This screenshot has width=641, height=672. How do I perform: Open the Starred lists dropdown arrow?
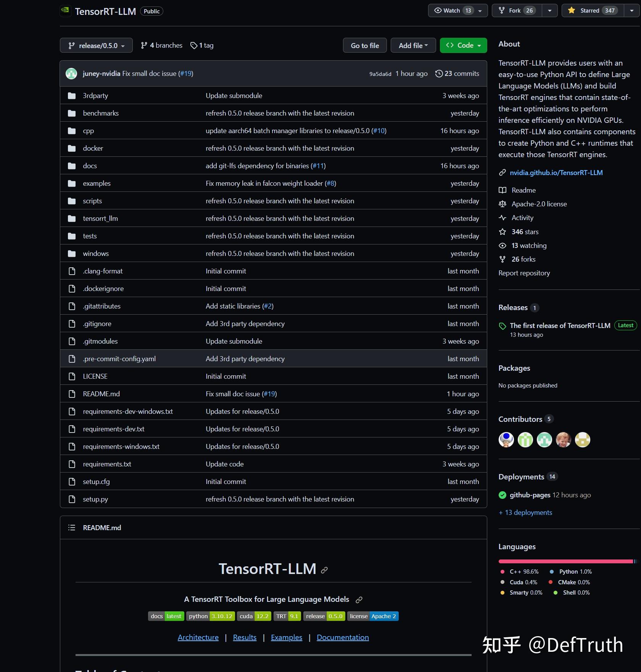coord(632,11)
